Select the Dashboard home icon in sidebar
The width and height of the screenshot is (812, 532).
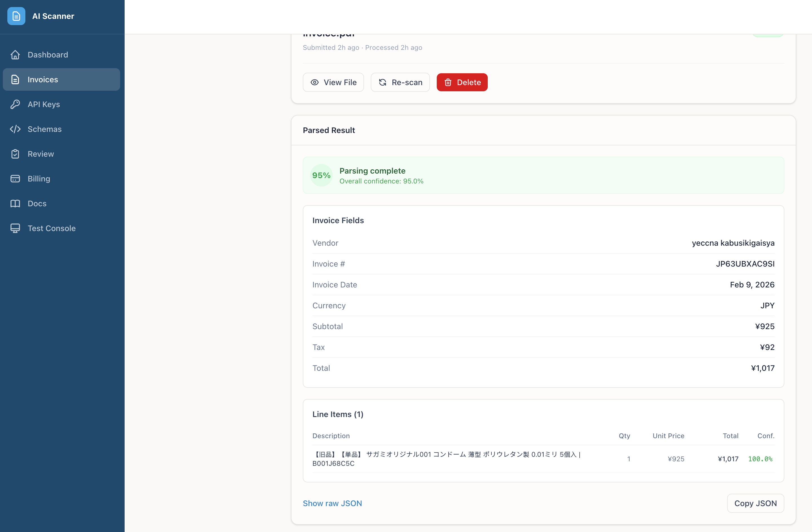(x=15, y=55)
